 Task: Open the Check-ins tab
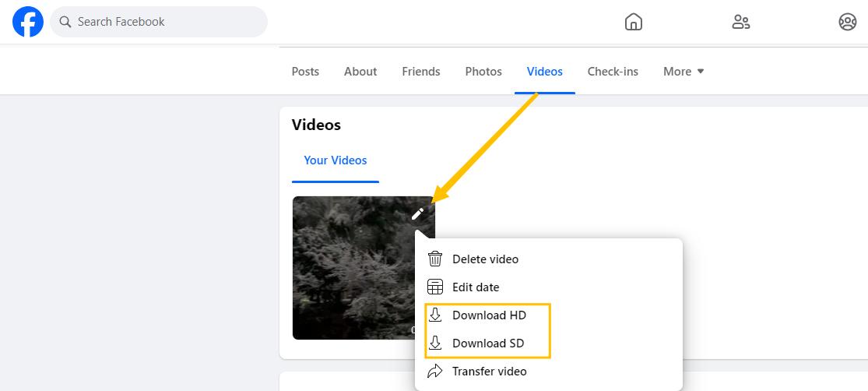[613, 72]
